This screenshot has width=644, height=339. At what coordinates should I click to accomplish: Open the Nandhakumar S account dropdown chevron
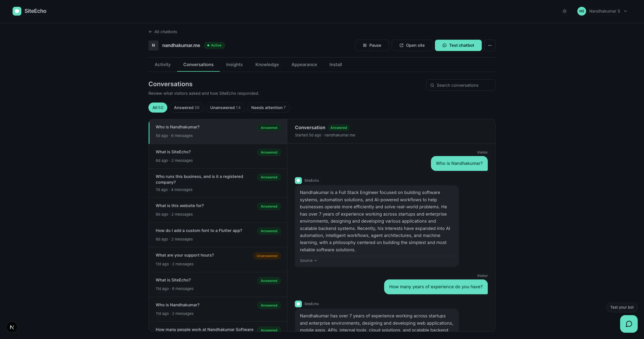pyautogui.click(x=625, y=11)
